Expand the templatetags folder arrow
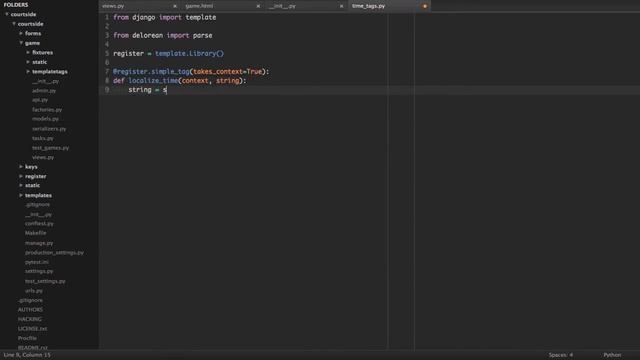 (x=28, y=71)
